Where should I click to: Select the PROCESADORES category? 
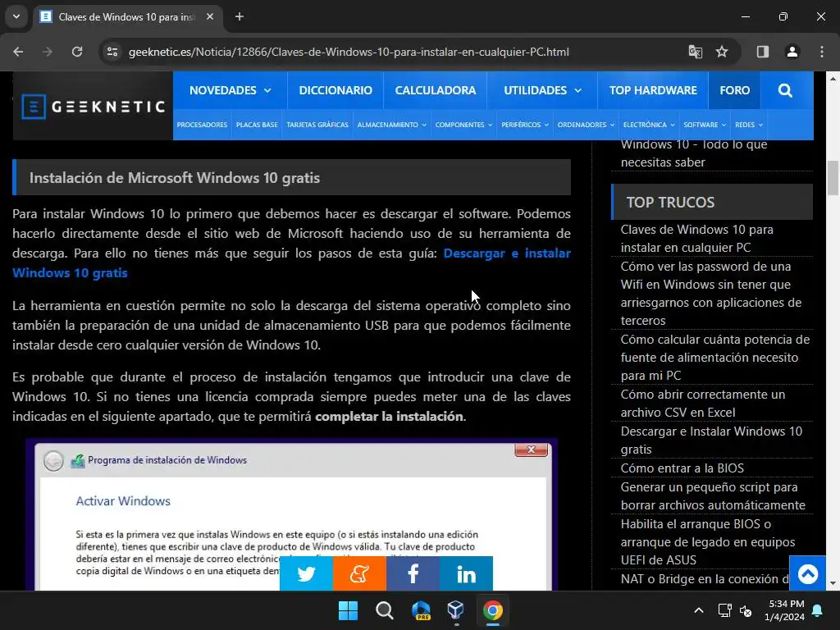pos(202,125)
